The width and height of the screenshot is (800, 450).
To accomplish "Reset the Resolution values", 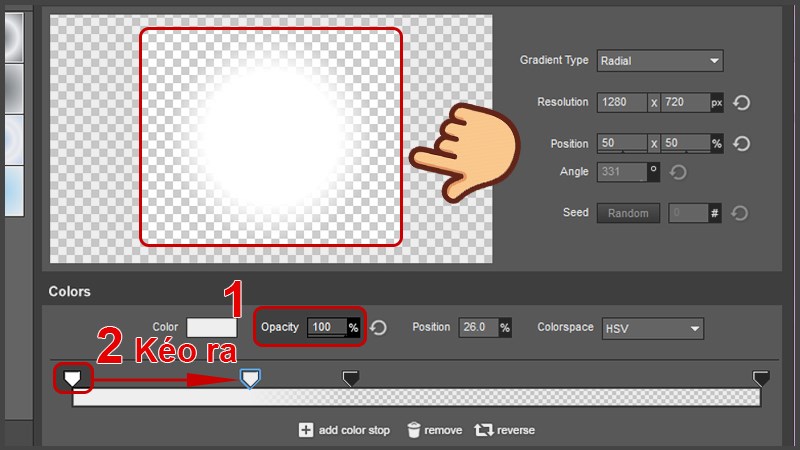I will pyautogui.click(x=742, y=103).
